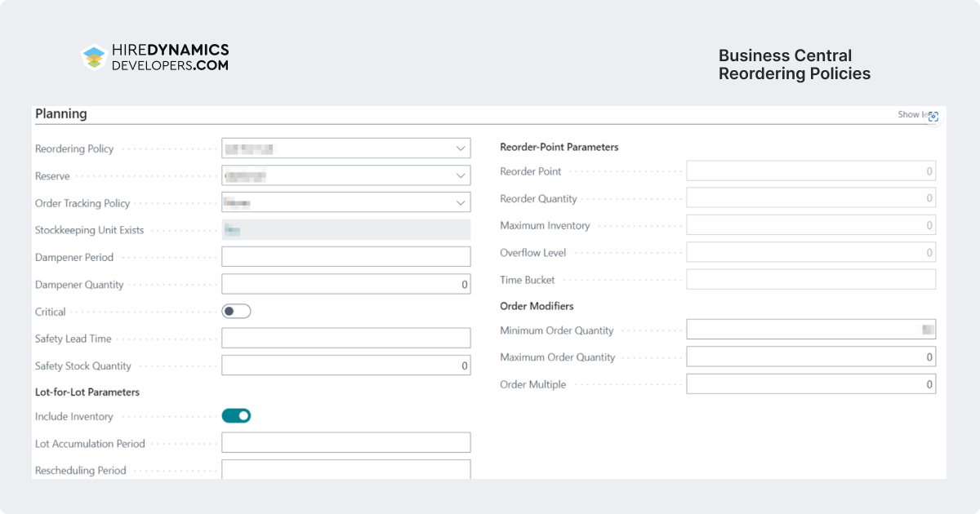Image resolution: width=980 pixels, height=514 pixels.
Task: Click the Order Modifiers heading
Action: [537, 306]
